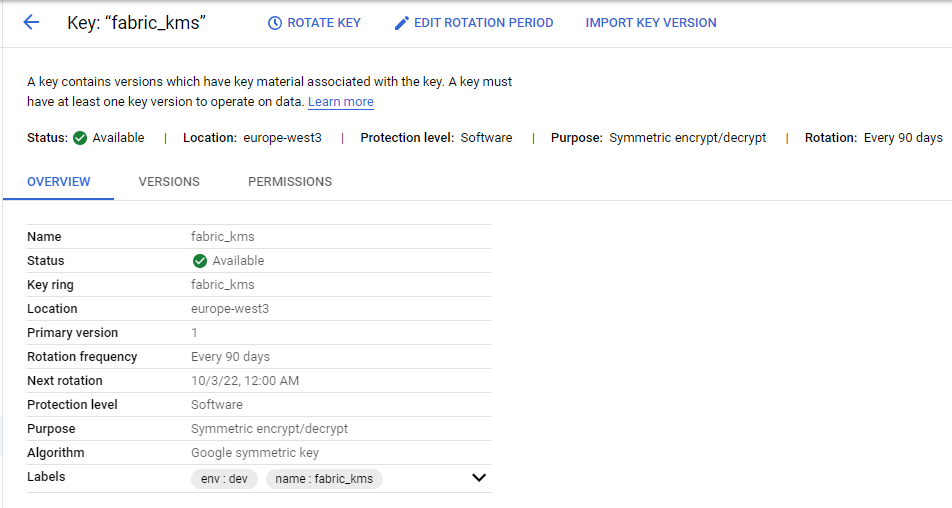
Task: Click the Algorithm value Google symmetric key
Action: point(255,453)
